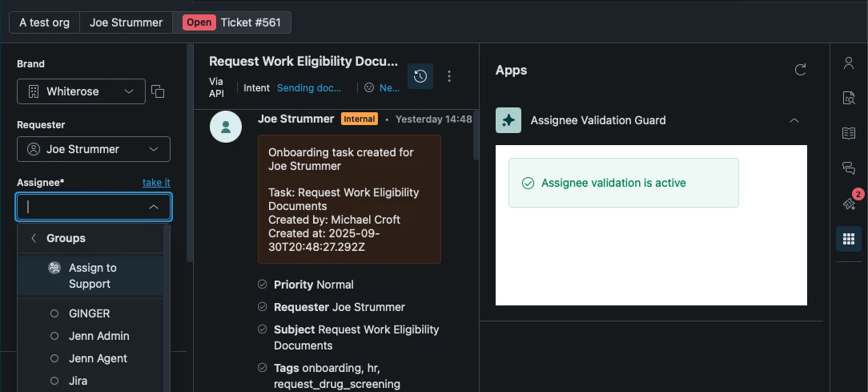
Task: Open the A test org tab
Action: tap(44, 22)
